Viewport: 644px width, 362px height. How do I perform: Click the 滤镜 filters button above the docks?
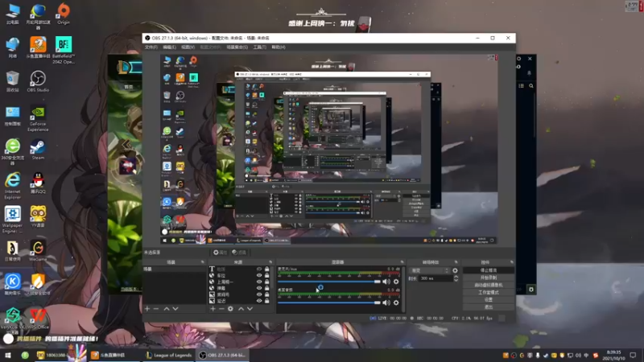[239, 253]
